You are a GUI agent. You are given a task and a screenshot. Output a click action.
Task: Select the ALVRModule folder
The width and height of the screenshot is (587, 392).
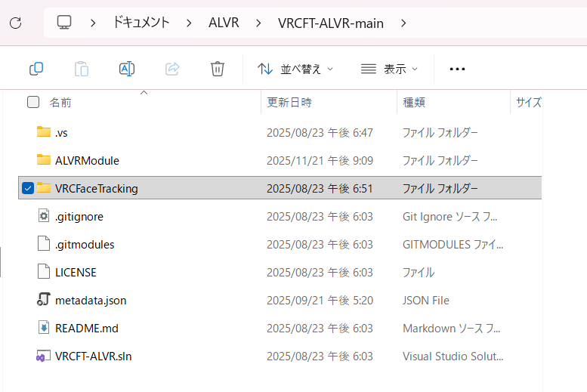coord(87,160)
